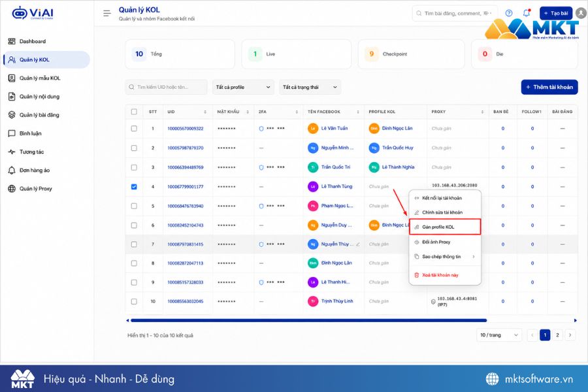Check the row 6 checkbox for Nguyễn Duy
The height and width of the screenshot is (392, 588).
[134, 225]
